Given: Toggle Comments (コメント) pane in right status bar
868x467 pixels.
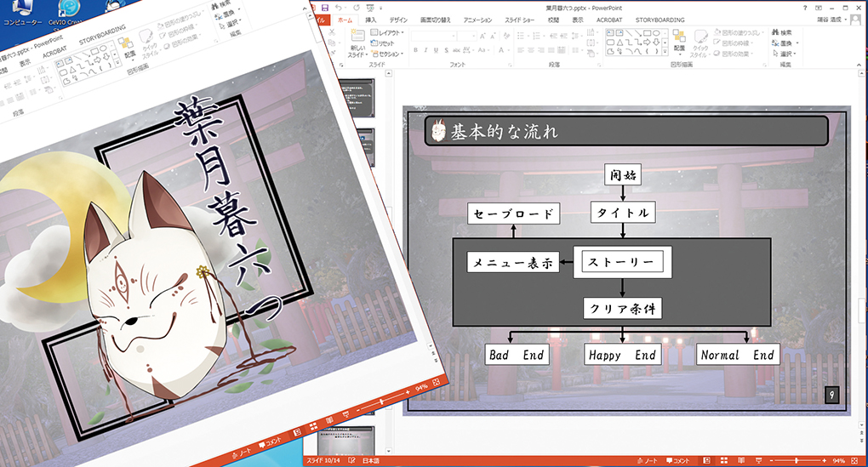Looking at the screenshot, I should tap(678, 460).
